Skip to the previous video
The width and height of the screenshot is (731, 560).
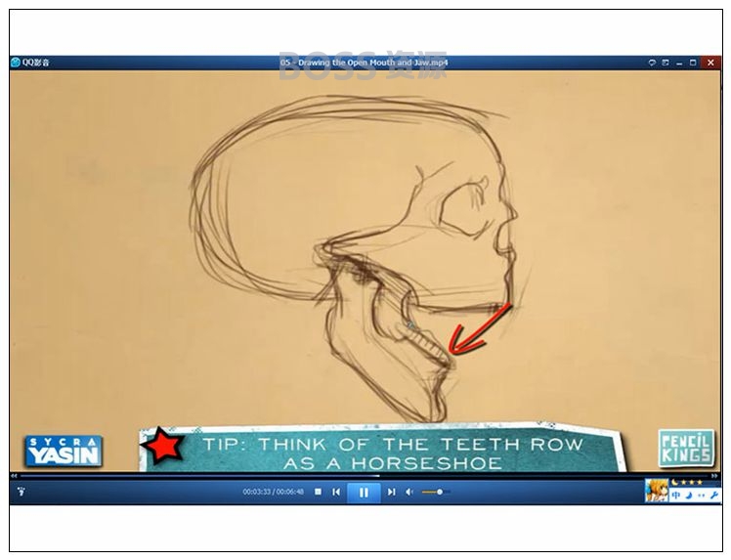(336, 492)
